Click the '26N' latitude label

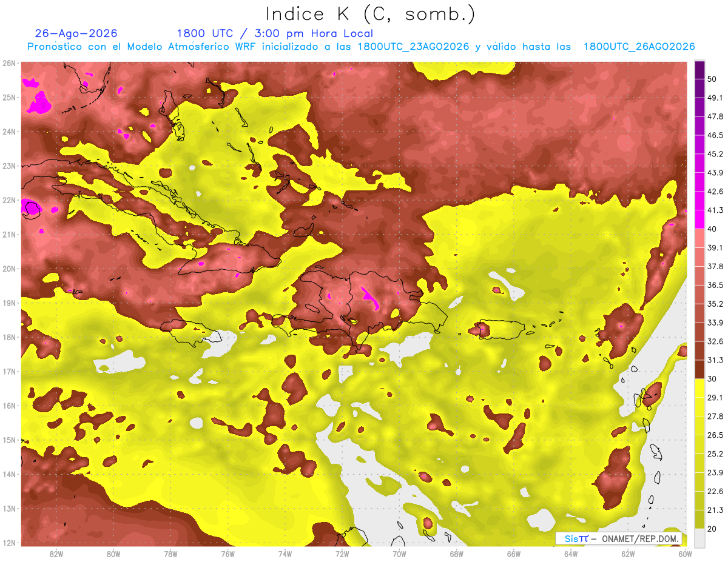tap(9, 63)
